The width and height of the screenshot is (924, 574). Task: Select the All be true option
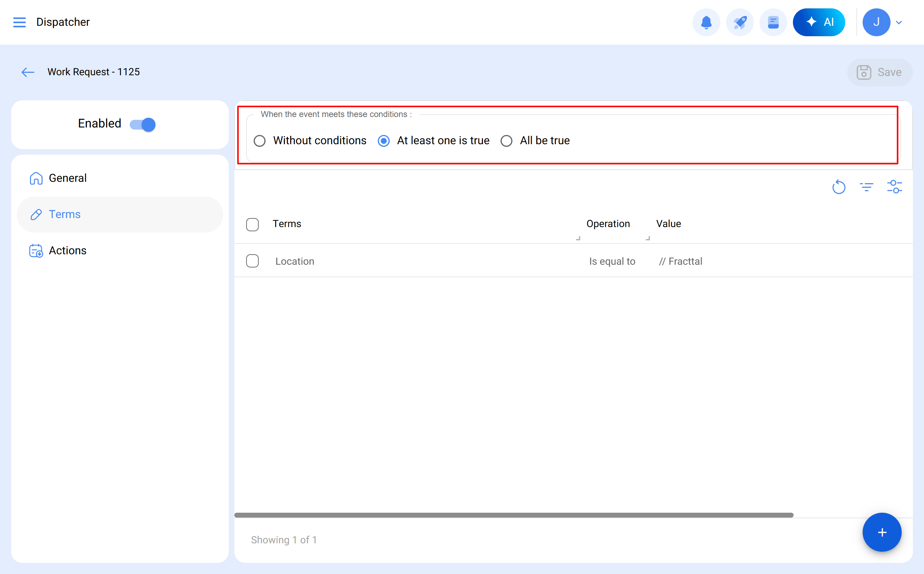click(x=506, y=141)
